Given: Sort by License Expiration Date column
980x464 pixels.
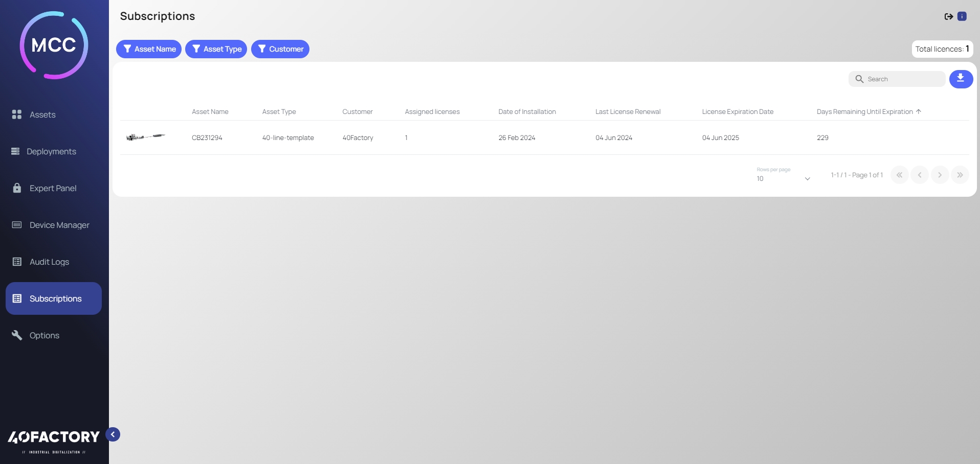Looking at the screenshot, I should pos(737,111).
